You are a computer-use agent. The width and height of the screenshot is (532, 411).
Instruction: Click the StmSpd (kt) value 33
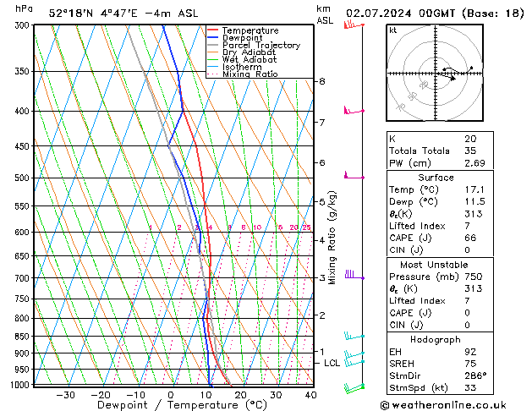coord(470,387)
